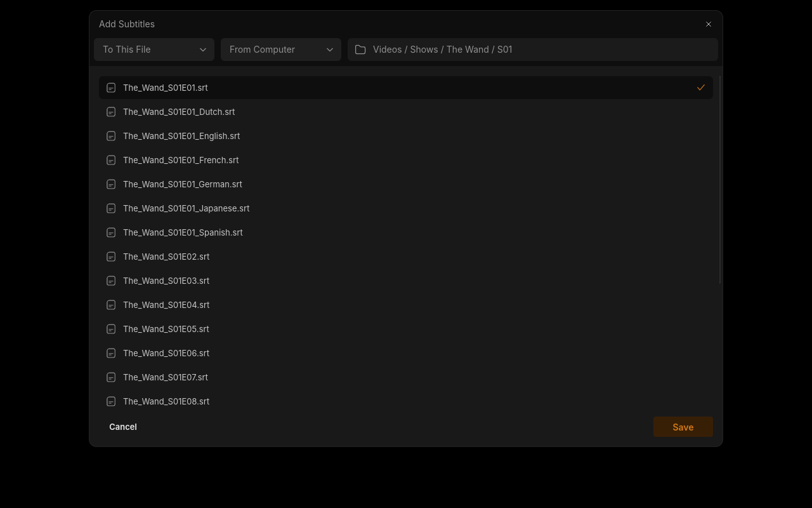Pick The_Wand_S01E01_French.srt filename
812x508 pixels.
181,160
